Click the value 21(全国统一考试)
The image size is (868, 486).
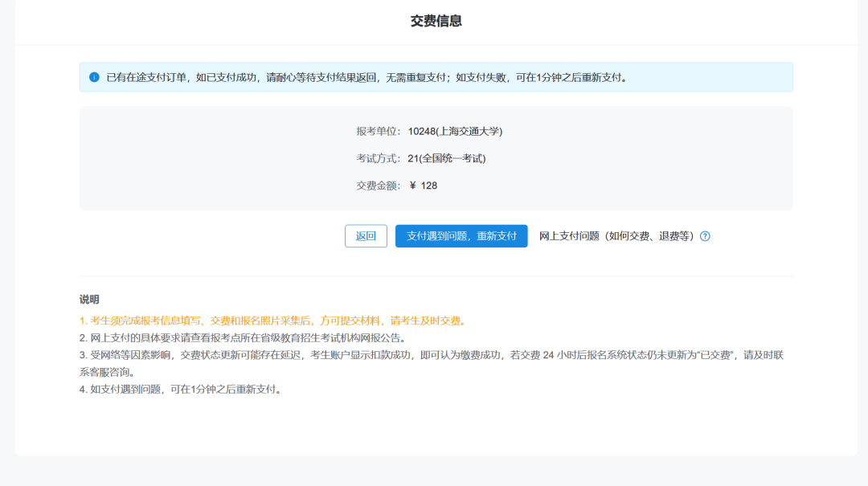[x=447, y=158]
